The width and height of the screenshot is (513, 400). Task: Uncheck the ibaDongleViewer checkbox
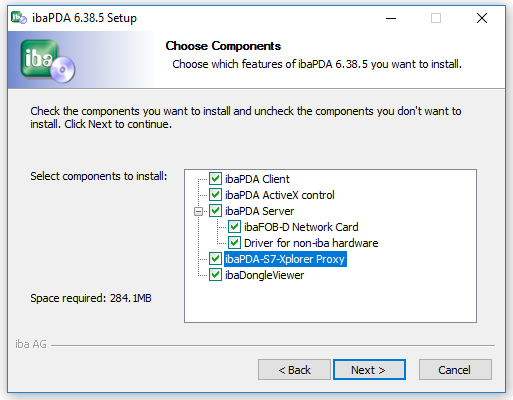(215, 275)
